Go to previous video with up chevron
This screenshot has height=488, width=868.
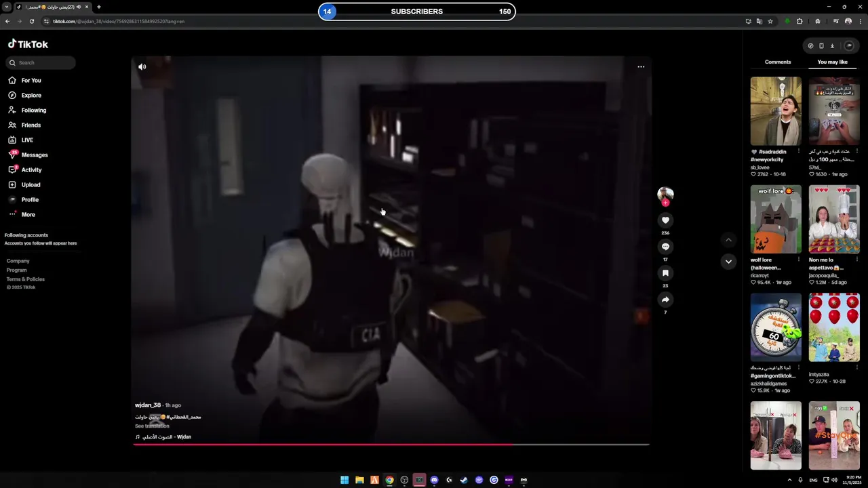728,240
